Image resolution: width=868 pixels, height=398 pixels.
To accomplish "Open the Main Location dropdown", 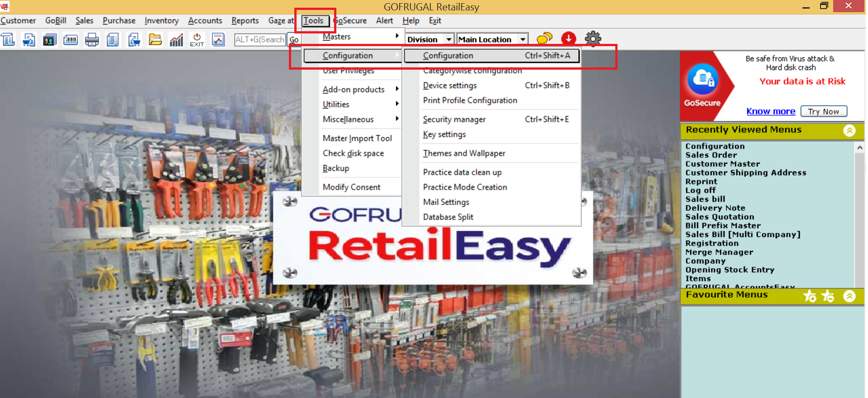I will click(523, 39).
